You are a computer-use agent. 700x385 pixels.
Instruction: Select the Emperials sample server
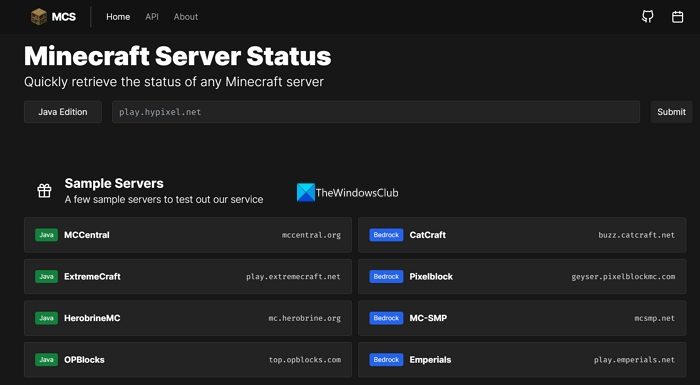(522, 360)
